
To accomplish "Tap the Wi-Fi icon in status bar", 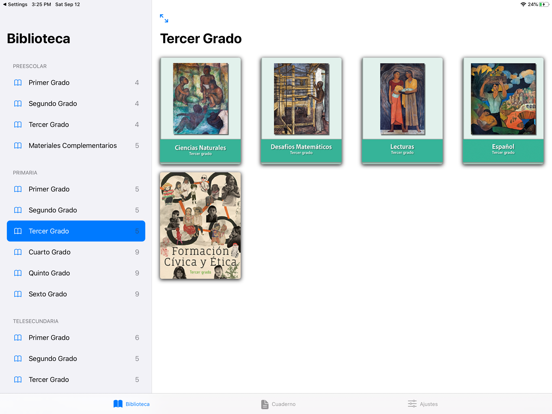I will coord(523,4).
